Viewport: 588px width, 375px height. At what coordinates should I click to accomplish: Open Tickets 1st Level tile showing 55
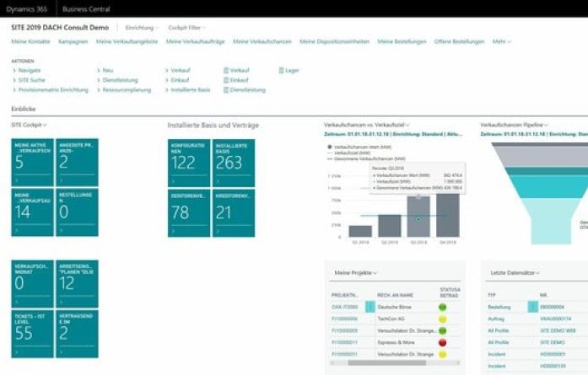coord(32,334)
